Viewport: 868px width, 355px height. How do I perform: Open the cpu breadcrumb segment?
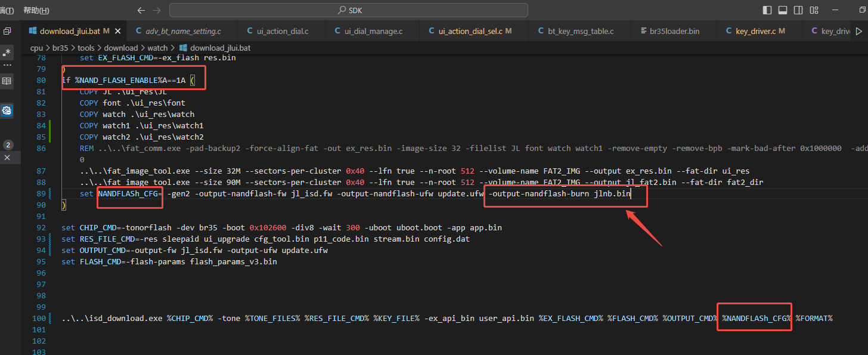coord(37,48)
